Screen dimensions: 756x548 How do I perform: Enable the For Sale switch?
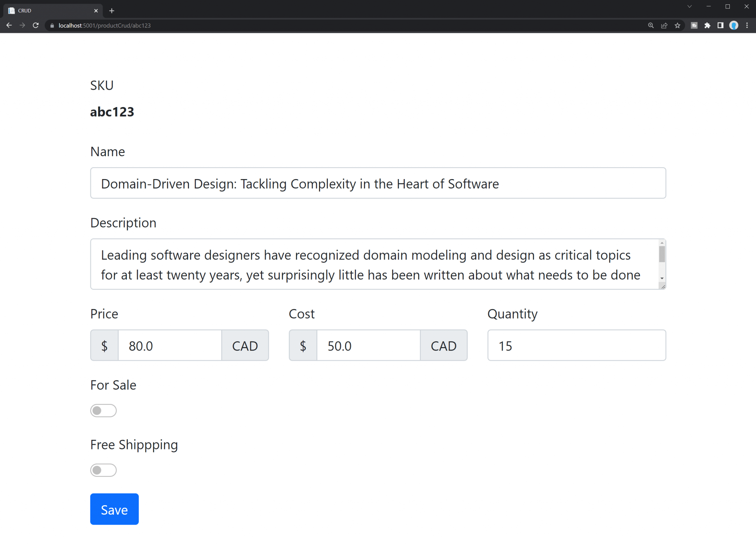[103, 411]
